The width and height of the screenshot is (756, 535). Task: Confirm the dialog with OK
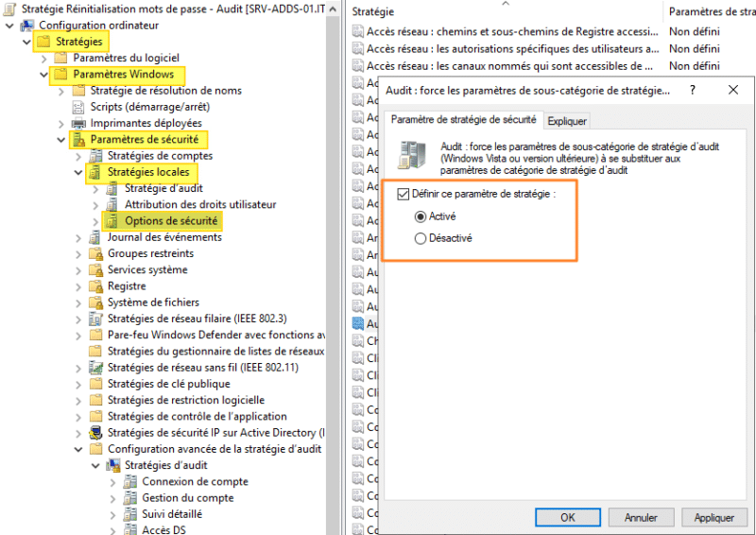[x=568, y=518]
